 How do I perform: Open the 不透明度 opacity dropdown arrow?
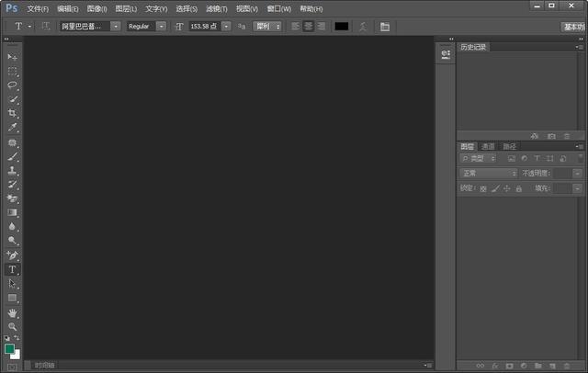point(577,174)
